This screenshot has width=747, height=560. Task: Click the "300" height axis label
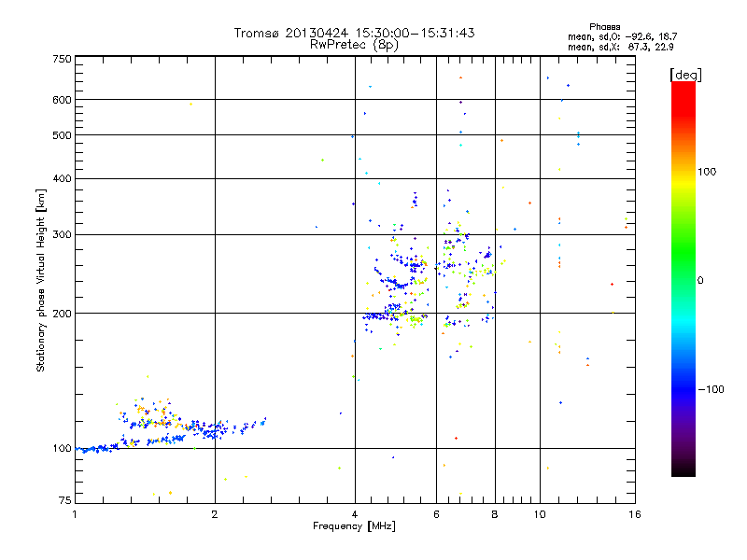point(63,235)
